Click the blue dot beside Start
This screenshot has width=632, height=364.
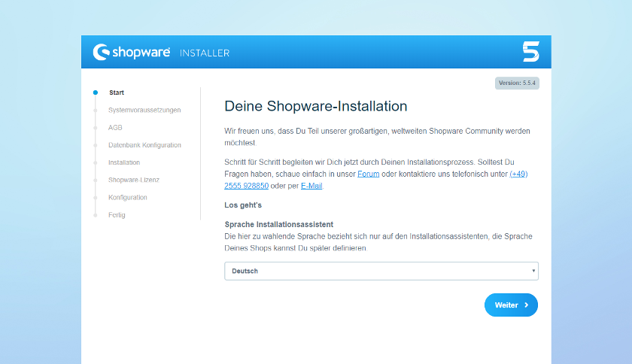tap(96, 93)
